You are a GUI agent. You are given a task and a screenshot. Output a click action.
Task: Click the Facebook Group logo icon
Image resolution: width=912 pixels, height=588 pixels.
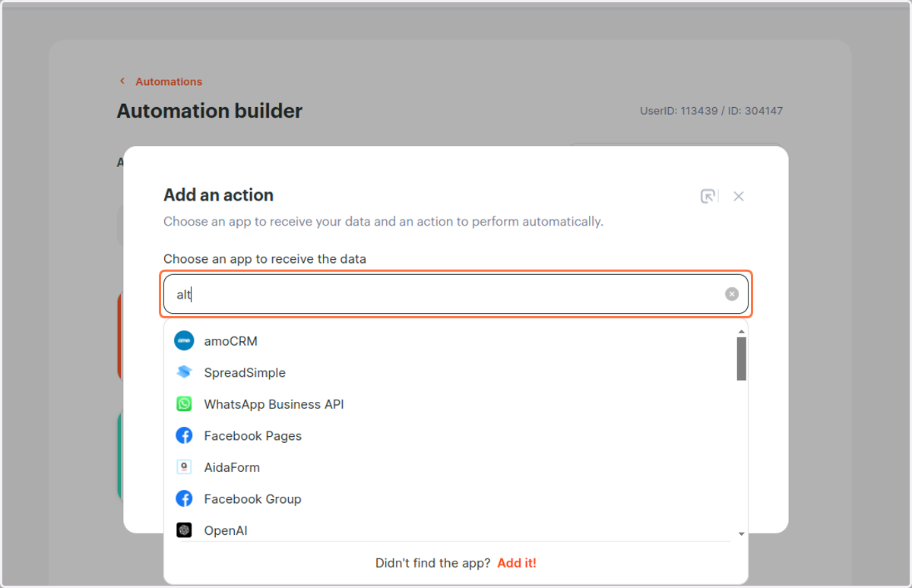click(184, 498)
